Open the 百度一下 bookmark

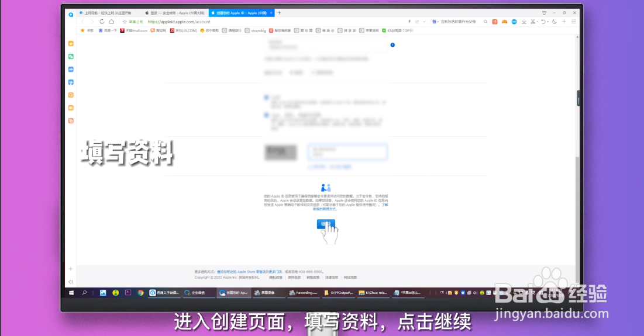pos(108,30)
